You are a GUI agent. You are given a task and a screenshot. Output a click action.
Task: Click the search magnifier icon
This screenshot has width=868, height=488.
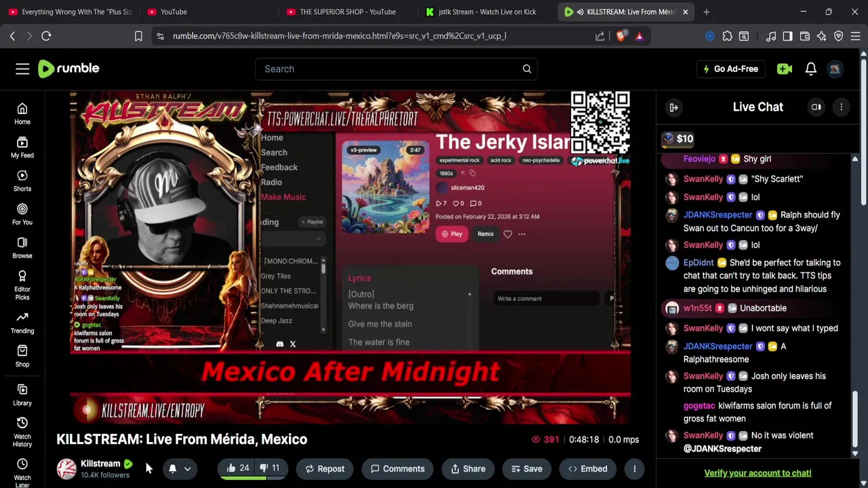pyautogui.click(x=527, y=68)
